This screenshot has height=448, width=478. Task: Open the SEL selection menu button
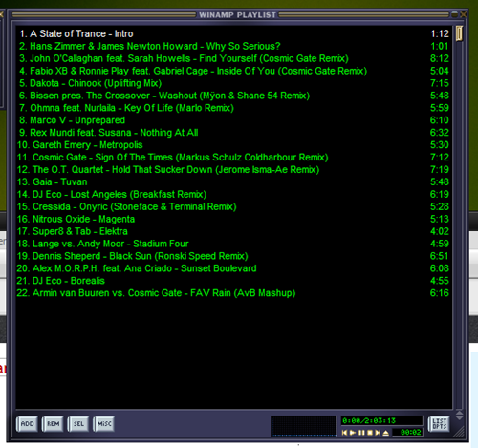click(78, 424)
